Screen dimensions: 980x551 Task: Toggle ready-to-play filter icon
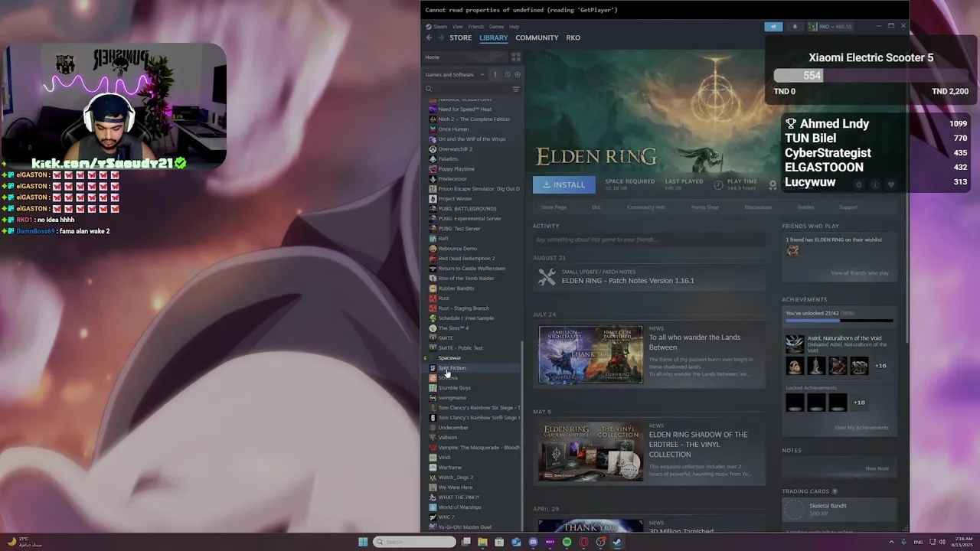click(x=517, y=74)
